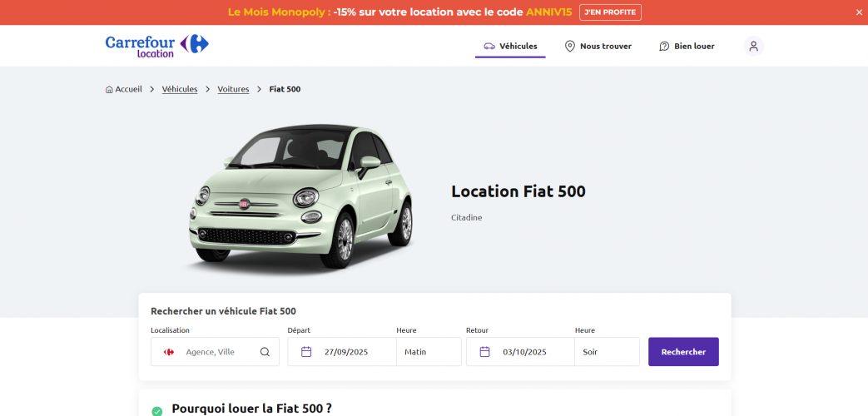The width and height of the screenshot is (868, 416).
Task: Click the Pourquoi louer la Fiat 500 heading
Action: coord(252,409)
